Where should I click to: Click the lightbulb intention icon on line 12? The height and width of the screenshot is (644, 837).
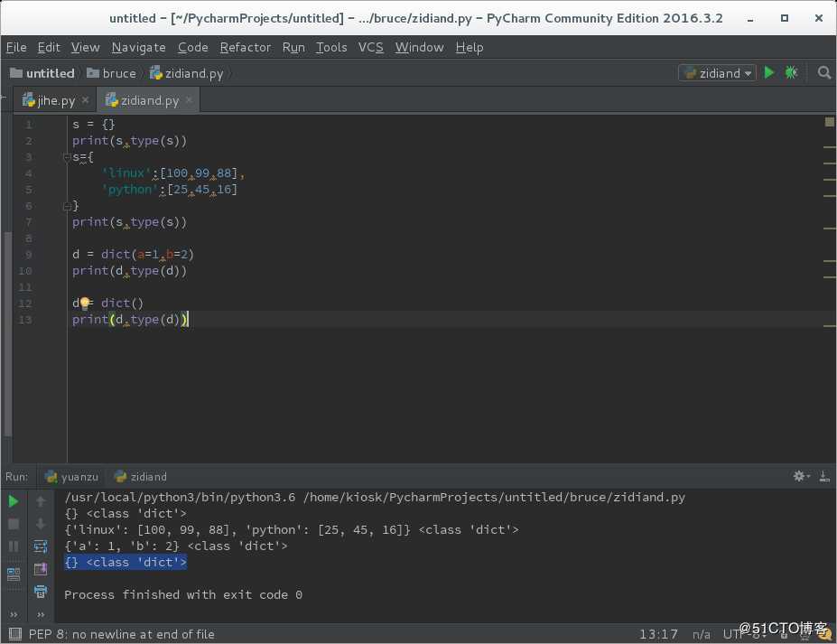point(84,303)
